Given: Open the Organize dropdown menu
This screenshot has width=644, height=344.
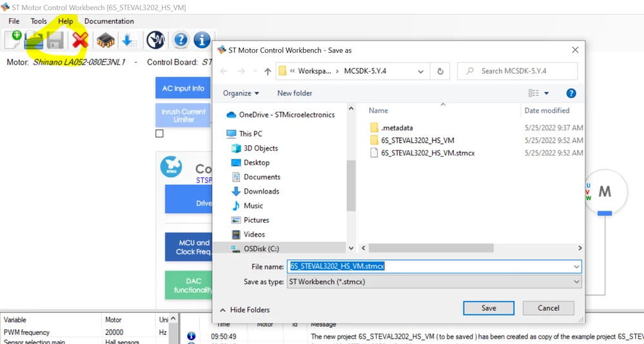Looking at the screenshot, I should [x=241, y=94].
